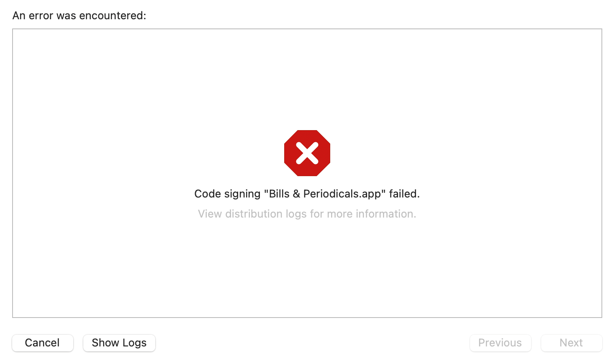Dismiss the error dialog via Cancel
Screen dimensions: 614x364
[x=42, y=343]
